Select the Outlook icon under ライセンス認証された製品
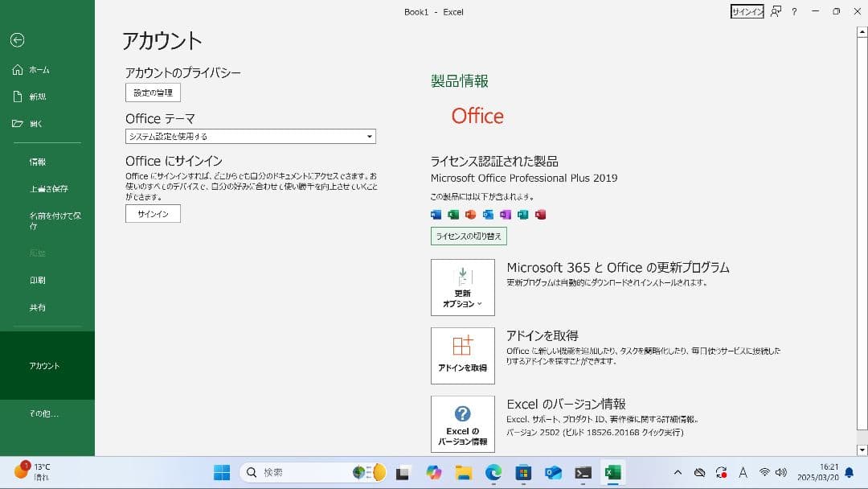This screenshot has height=489, width=868. pyautogui.click(x=488, y=215)
